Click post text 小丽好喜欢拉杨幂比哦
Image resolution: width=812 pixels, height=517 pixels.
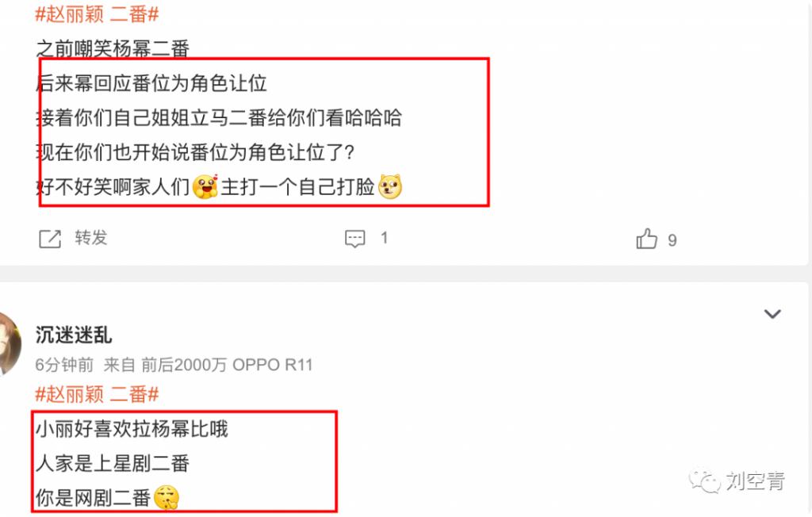tap(132, 429)
